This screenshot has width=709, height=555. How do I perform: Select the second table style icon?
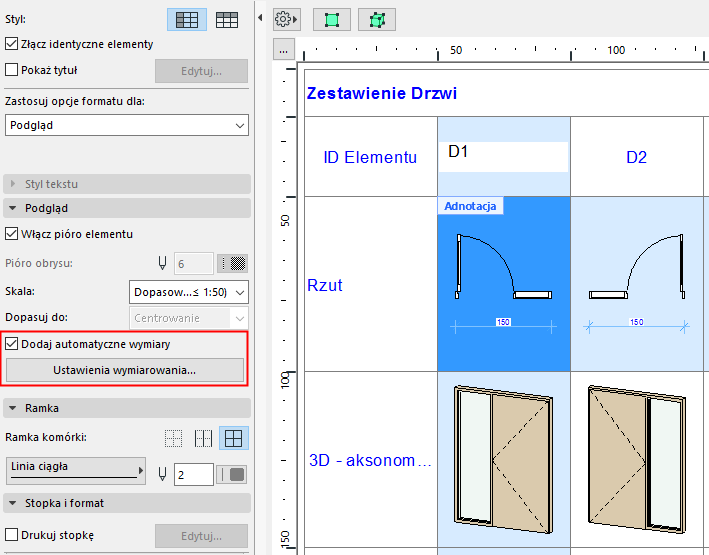coord(227,19)
